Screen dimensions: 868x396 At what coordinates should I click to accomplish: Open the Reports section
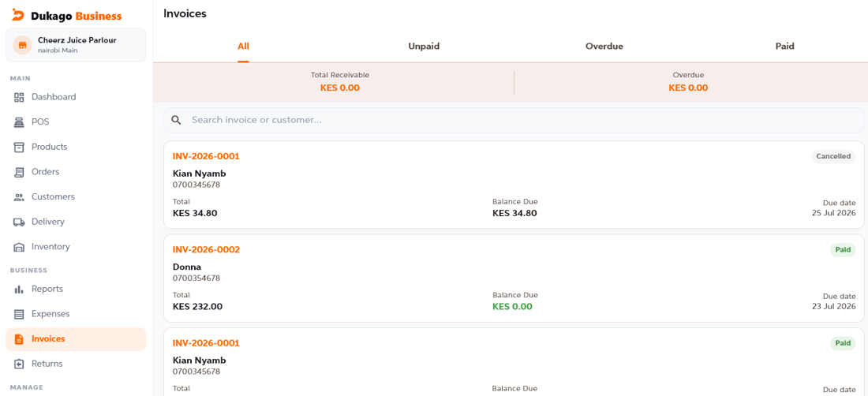click(76, 290)
